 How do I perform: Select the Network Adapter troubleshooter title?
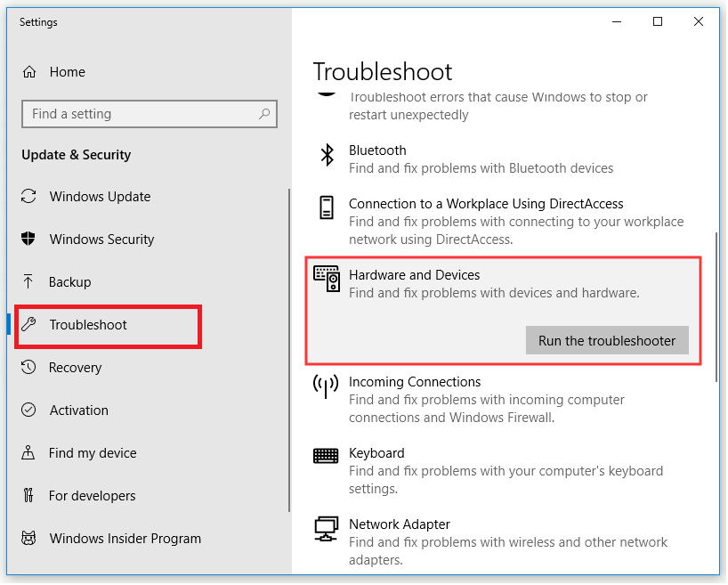(400, 524)
